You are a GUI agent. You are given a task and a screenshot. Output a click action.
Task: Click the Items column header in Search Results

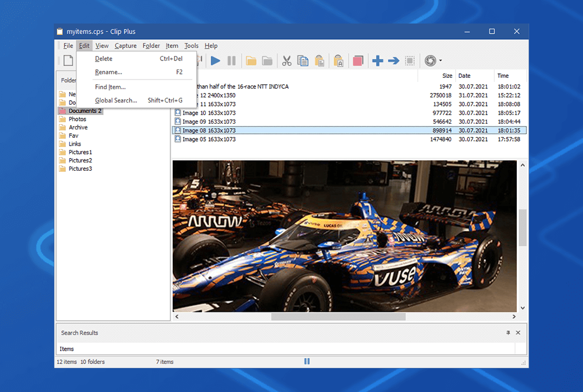click(x=286, y=349)
